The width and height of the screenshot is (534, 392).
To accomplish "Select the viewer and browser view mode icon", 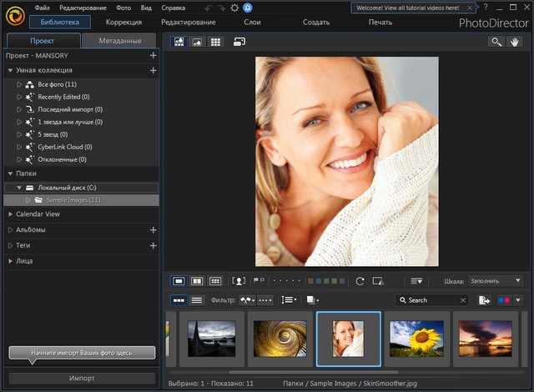I will (179, 42).
